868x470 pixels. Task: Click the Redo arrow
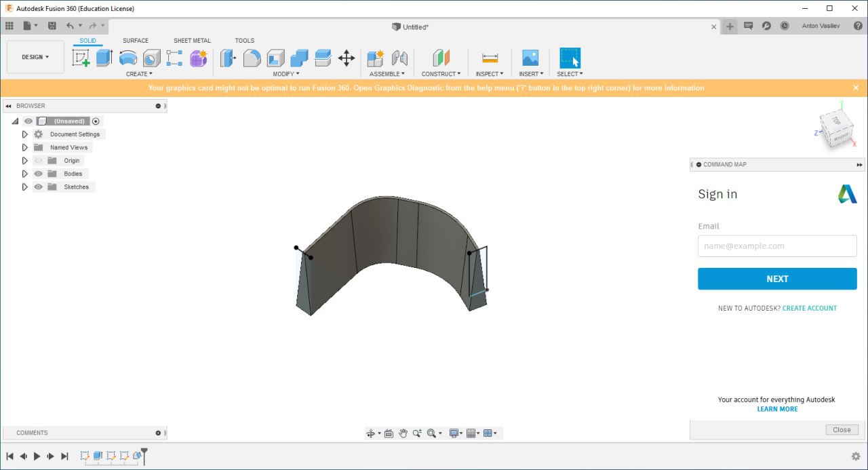[93, 26]
